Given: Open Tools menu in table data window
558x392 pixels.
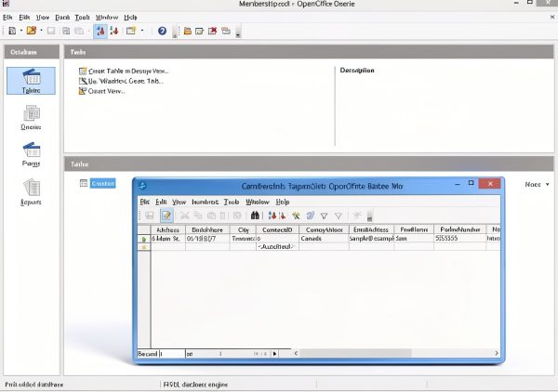Looking at the screenshot, I should [232, 202].
